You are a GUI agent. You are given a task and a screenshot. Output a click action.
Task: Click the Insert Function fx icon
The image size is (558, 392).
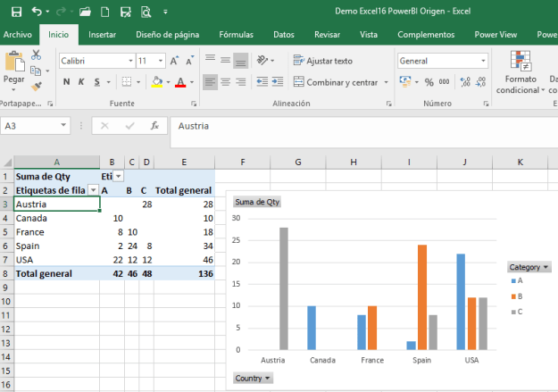[154, 126]
